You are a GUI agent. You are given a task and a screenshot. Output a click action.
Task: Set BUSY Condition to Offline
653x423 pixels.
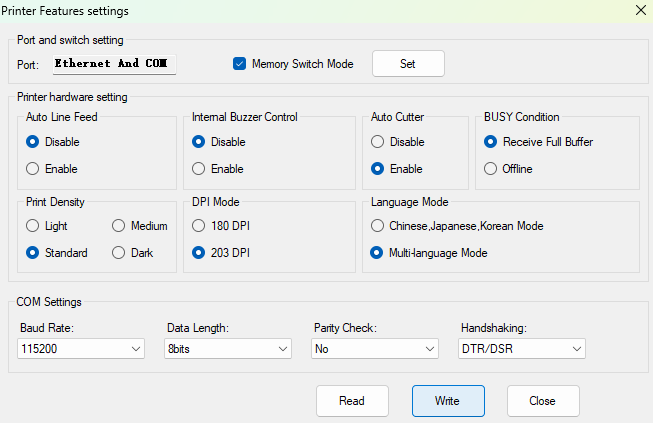491,169
